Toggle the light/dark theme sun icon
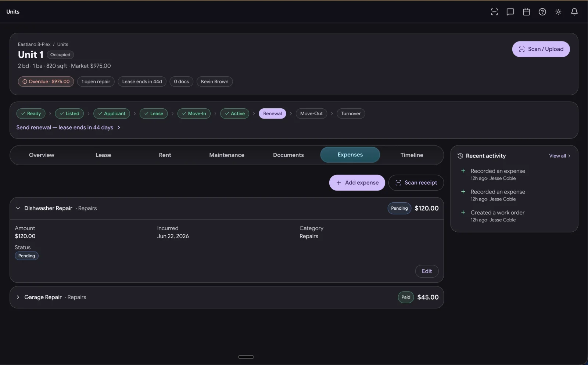The height and width of the screenshot is (365, 588). point(558,12)
